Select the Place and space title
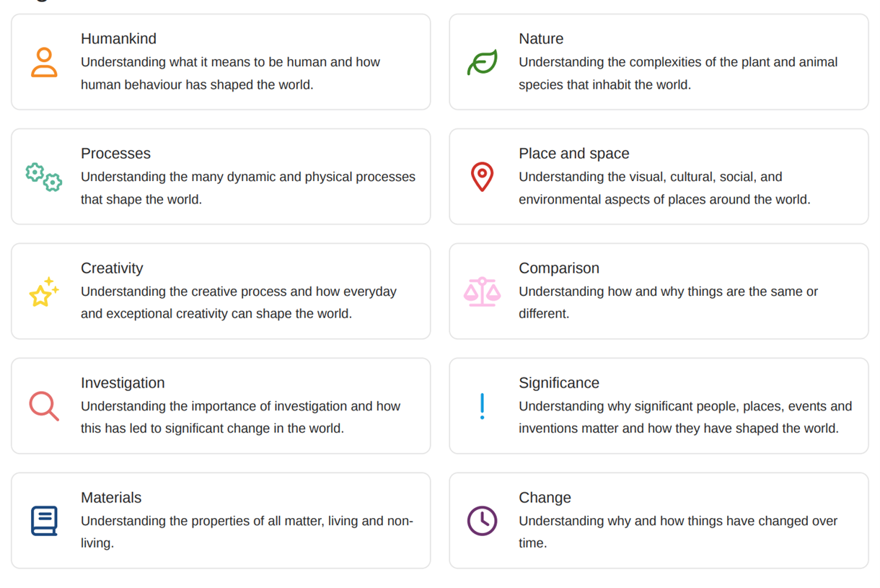The image size is (880, 588). point(574,154)
